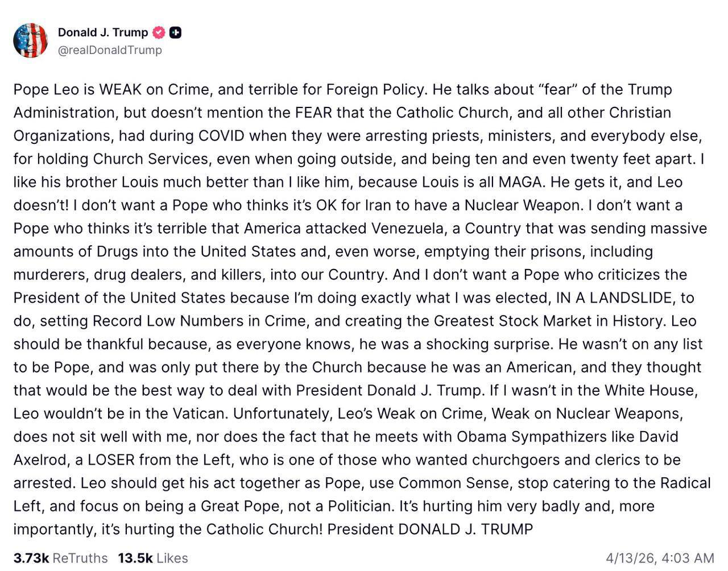Image resolution: width=728 pixels, height=571 pixels.
Task: Click the 3.73k ReTruths number
Action: click(x=31, y=558)
